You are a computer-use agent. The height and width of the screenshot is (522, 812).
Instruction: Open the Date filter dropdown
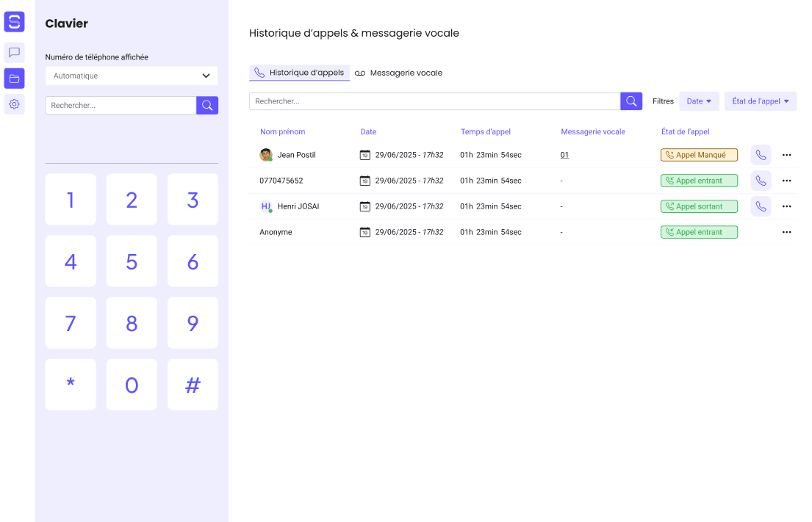click(x=699, y=101)
